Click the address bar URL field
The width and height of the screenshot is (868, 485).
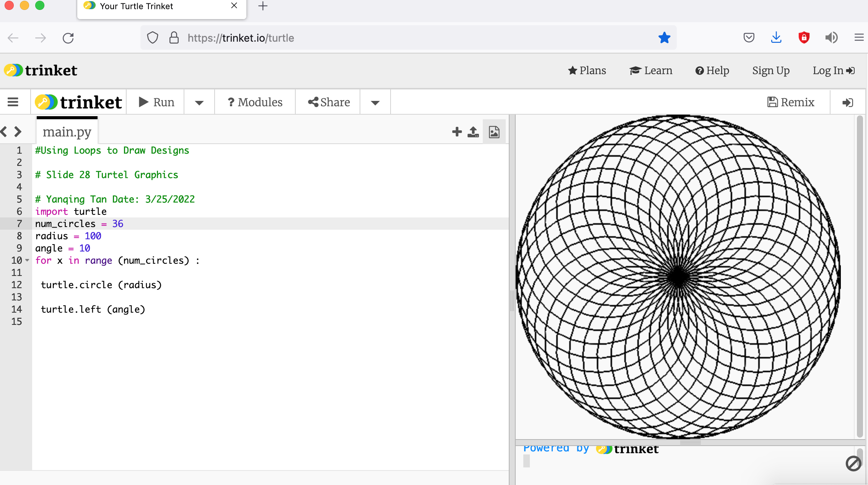[409, 38]
